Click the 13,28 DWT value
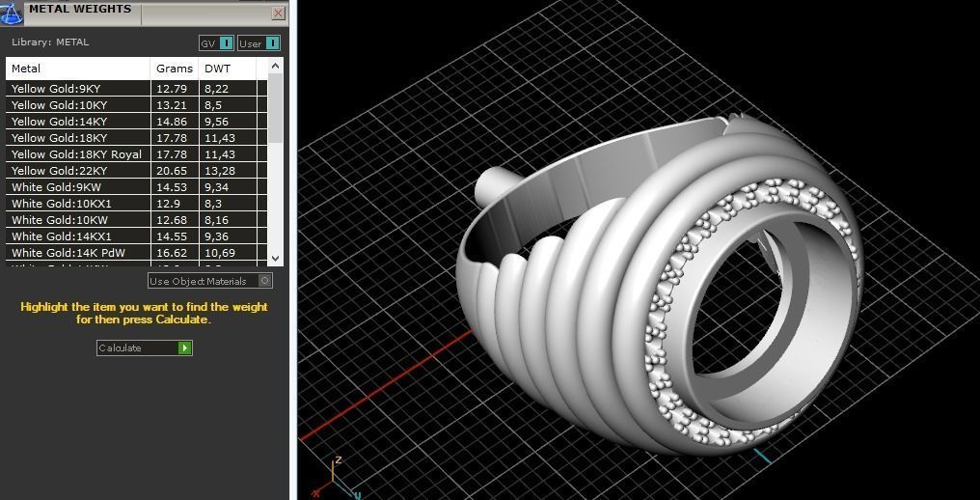The image size is (980, 500). 220,170
